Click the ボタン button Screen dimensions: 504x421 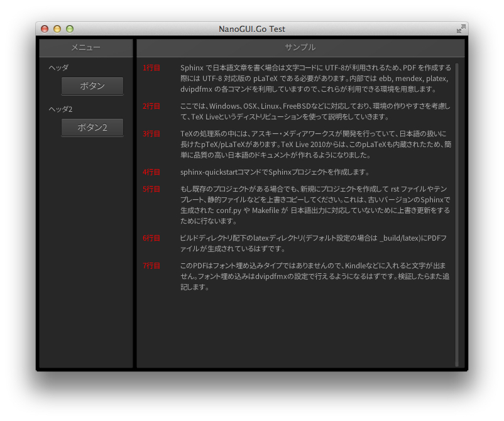92,86
